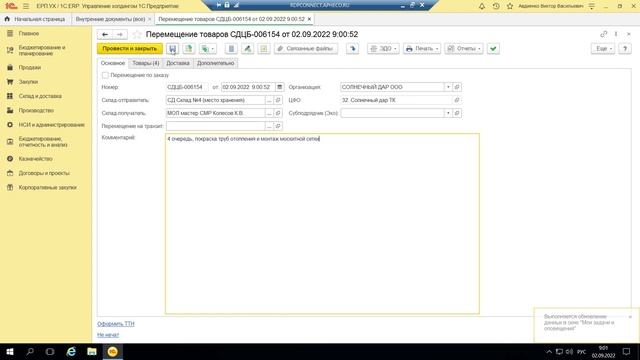Screen dimensions: 640x360
Task: Open ЦФО value via its open icon
Action: point(457,100)
